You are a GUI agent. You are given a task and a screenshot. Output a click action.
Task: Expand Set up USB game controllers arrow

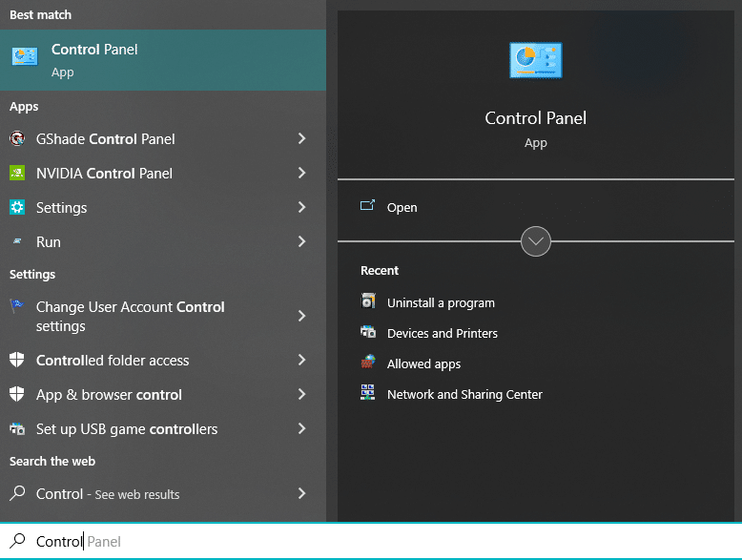tap(301, 428)
